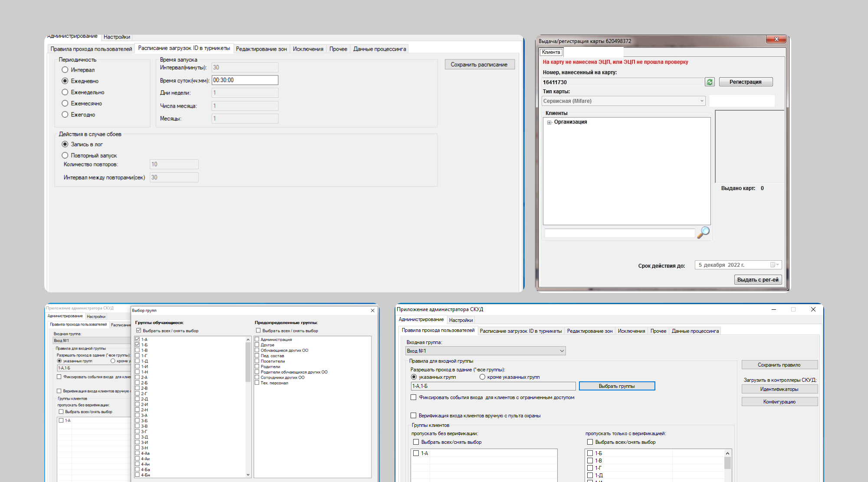
Task: Enable Верификация входа клиентов вручную checkbox
Action: pos(414,416)
